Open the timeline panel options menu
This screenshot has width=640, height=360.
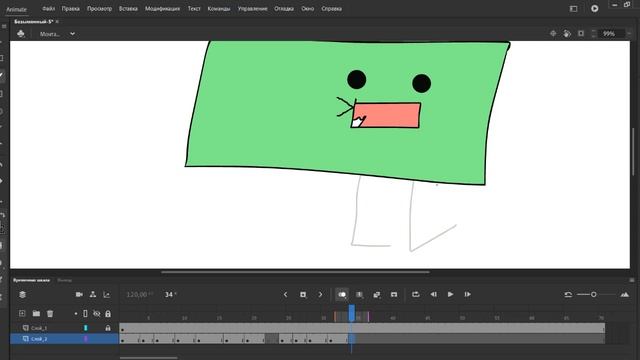click(x=632, y=280)
